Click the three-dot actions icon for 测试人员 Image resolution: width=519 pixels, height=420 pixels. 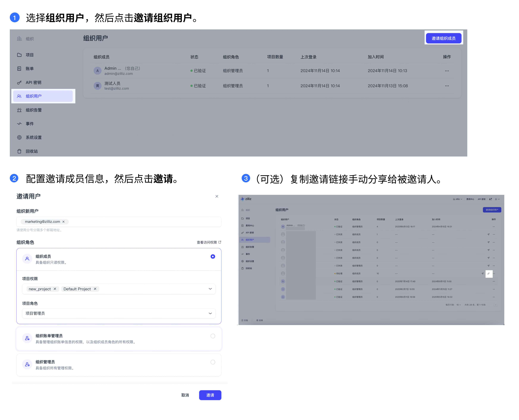pyautogui.click(x=447, y=86)
